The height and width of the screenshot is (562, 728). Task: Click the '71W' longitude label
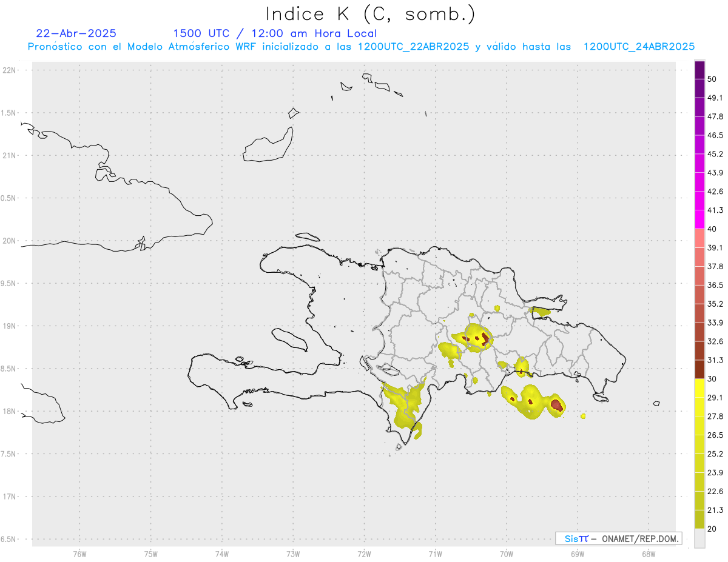tap(435, 554)
